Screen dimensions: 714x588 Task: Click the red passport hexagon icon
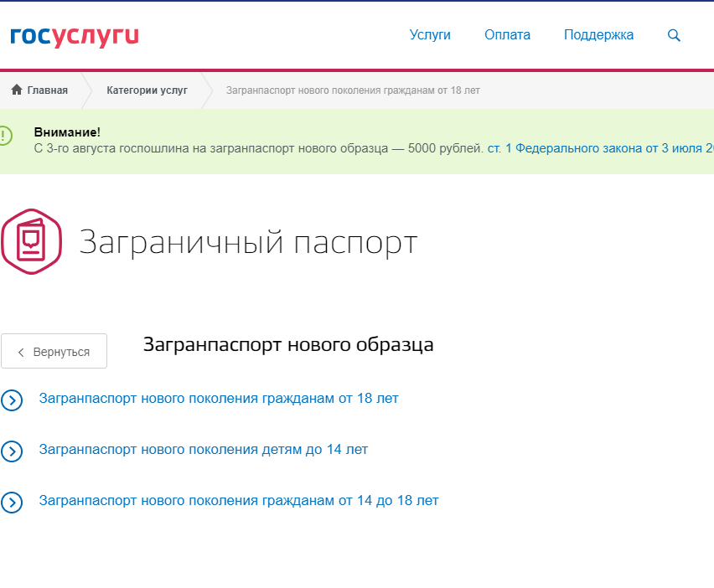coord(31,242)
